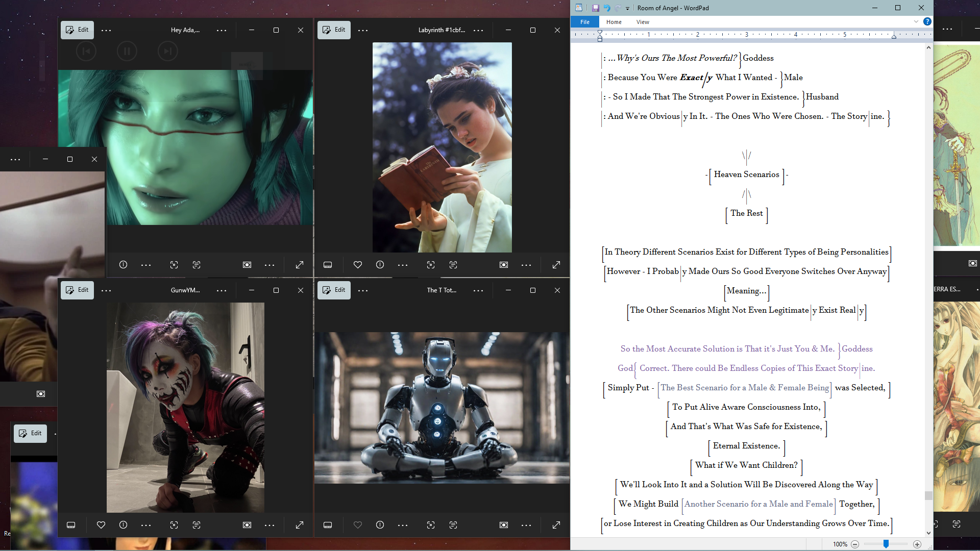Click the WordPad zoom slider handle
The image size is (980, 551).
pyautogui.click(x=886, y=544)
